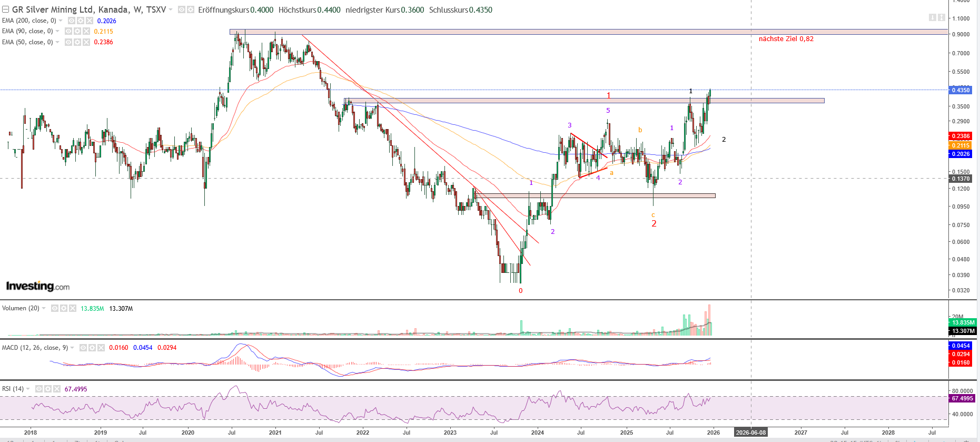Open settings for the EMA 200 indicator
980x442 pixels.
coord(80,21)
